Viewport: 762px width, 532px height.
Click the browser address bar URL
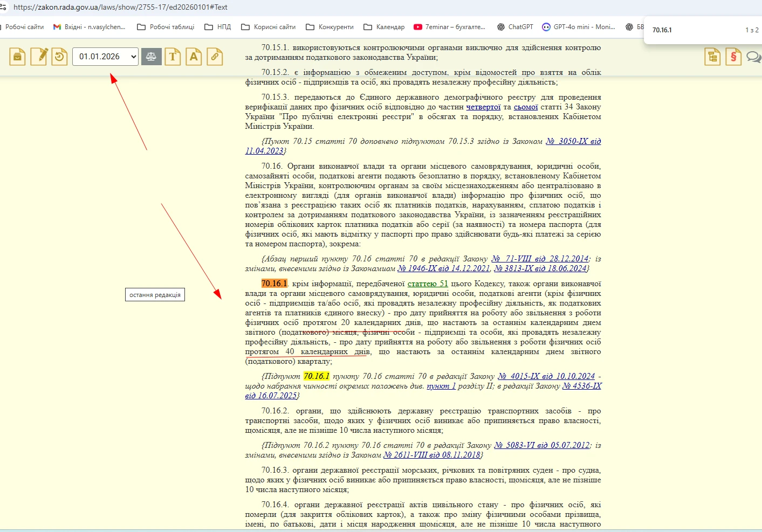click(x=120, y=7)
